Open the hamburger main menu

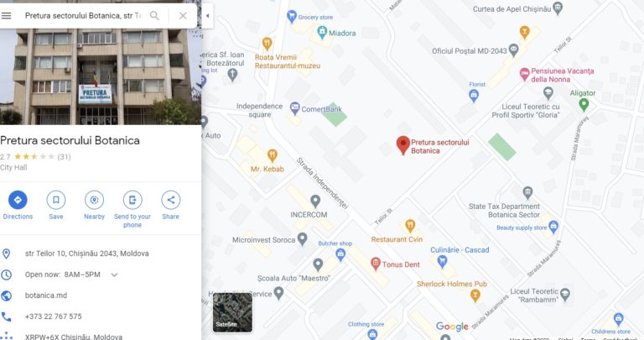click(6, 16)
